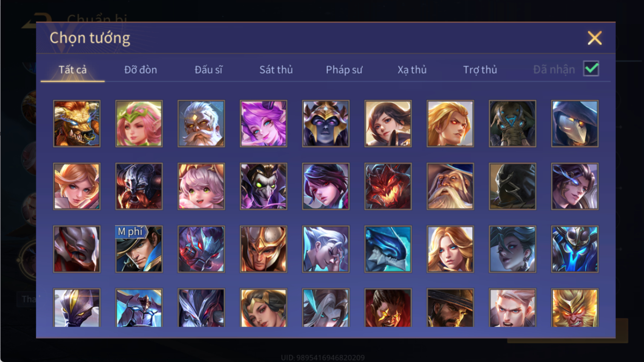This screenshot has height=362, width=644.
Task: Choose the blonde woman hero in third row
Action: [450, 249]
